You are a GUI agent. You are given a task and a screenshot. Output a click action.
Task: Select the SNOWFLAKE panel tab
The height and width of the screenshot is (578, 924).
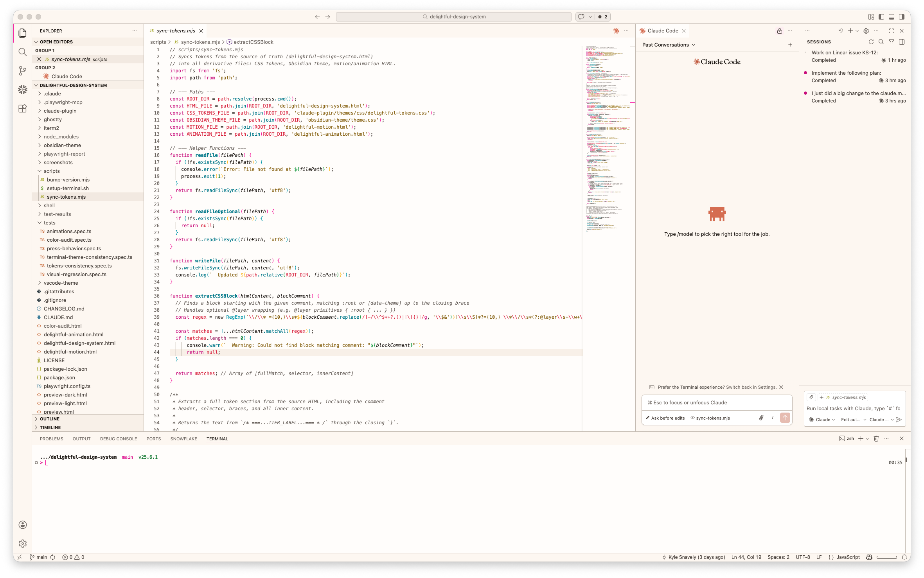(183, 439)
